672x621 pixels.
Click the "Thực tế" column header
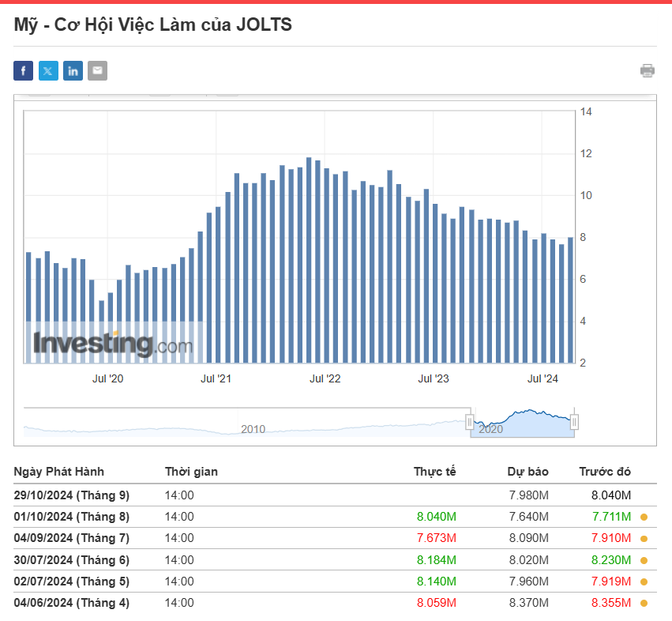pos(434,472)
